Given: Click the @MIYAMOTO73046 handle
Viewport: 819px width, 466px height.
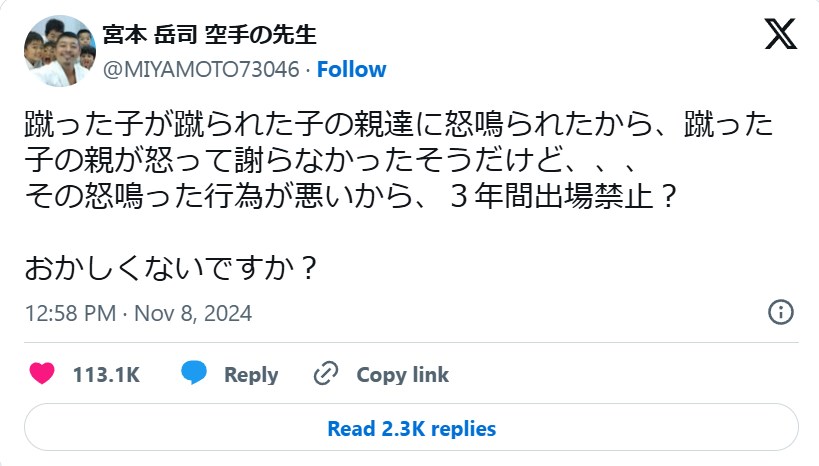Looking at the screenshot, I should point(203,69).
